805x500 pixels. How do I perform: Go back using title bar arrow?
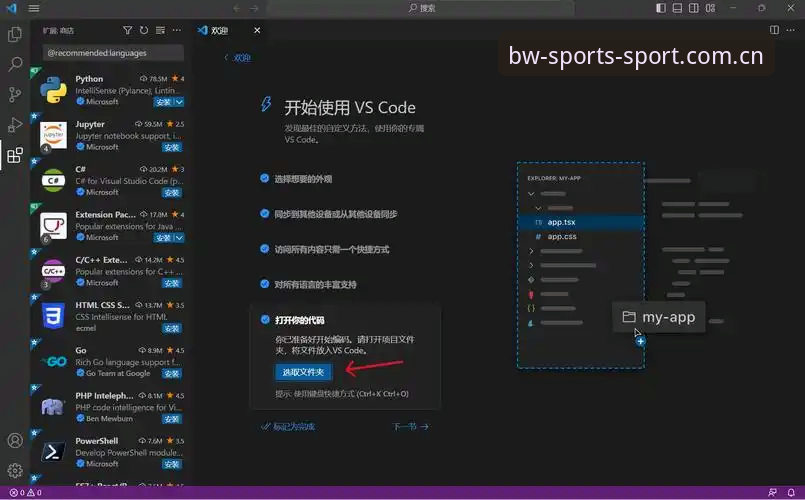(237, 8)
